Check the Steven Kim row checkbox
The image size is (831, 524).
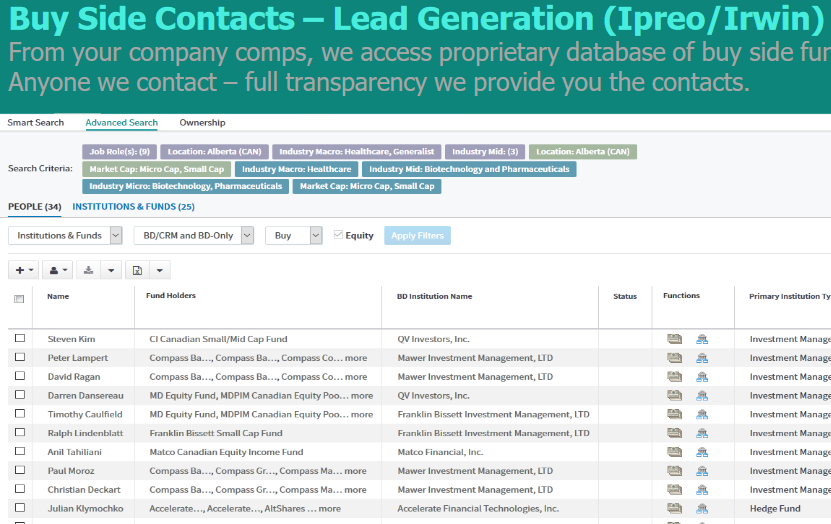tap(20, 338)
